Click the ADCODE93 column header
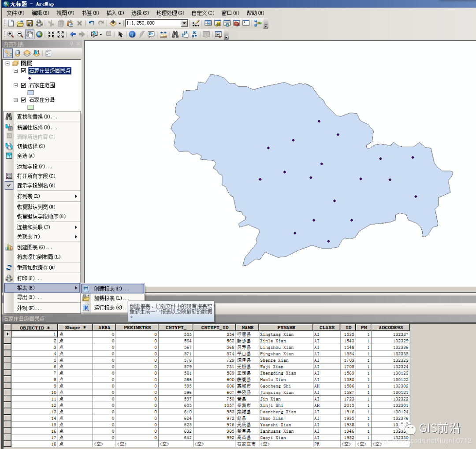This screenshot has height=449, width=476. coord(390,327)
